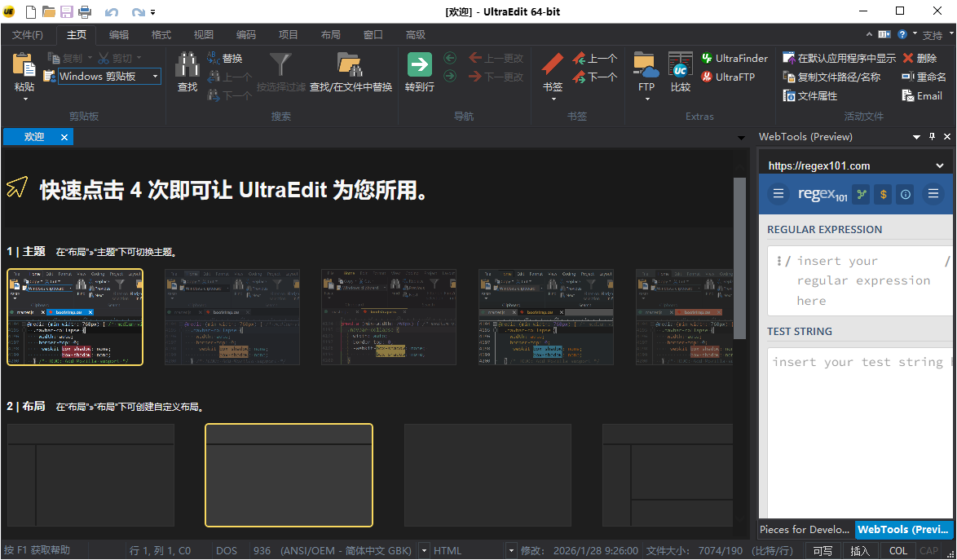This screenshot has width=957, height=560.
Task: Switch insert mode using 插入 status indicator
Action: [860, 550]
